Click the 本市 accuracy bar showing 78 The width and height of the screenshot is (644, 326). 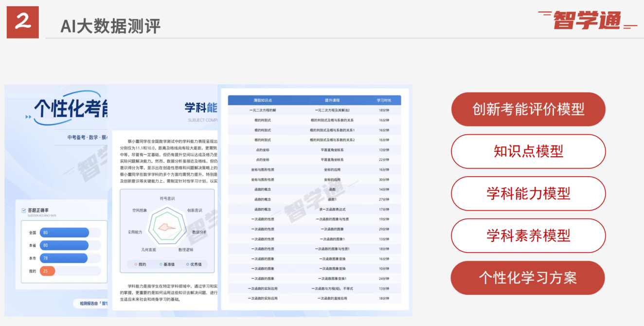coord(64,258)
